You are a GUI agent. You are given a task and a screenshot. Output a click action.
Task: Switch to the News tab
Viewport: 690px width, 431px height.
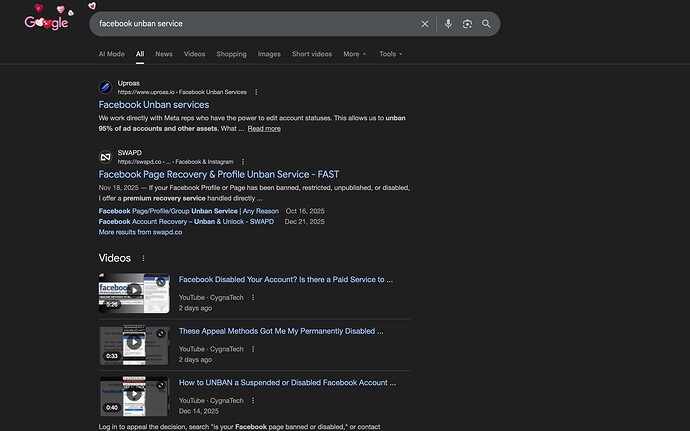(x=164, y=54)
